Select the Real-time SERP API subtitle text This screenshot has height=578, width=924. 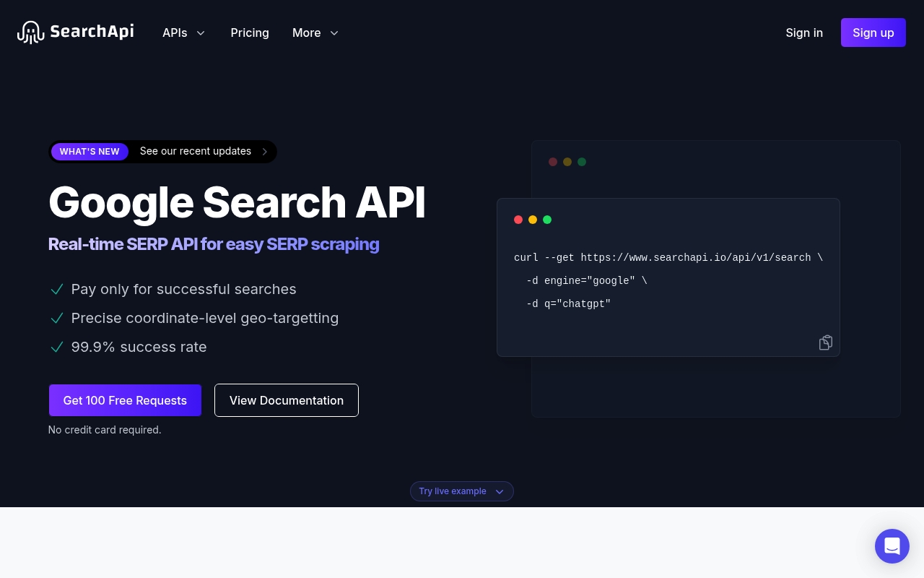(x=214, y=244)
